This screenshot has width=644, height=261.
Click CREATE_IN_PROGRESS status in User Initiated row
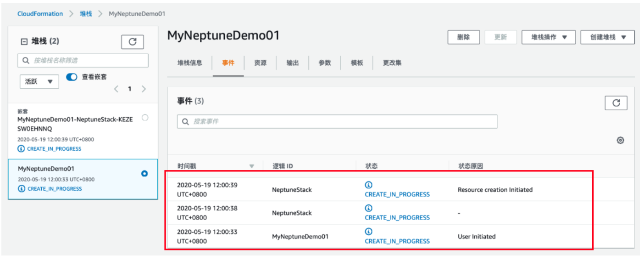point(397,241)
